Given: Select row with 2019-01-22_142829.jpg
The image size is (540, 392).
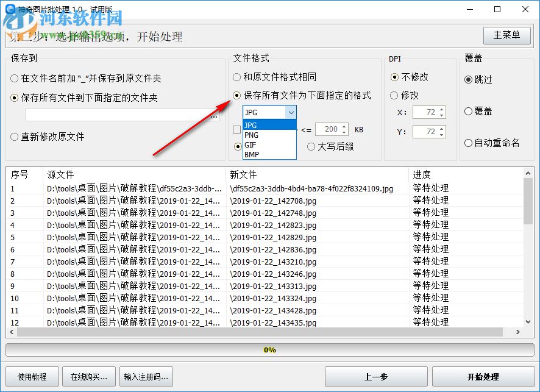Looking at the screenshot, I should click(x=265, y=237).
